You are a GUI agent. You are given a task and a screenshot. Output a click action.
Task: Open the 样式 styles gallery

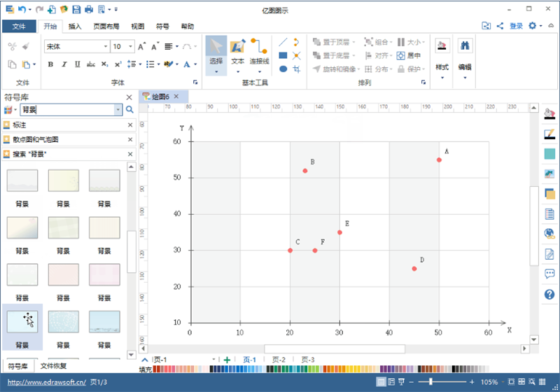442,59
